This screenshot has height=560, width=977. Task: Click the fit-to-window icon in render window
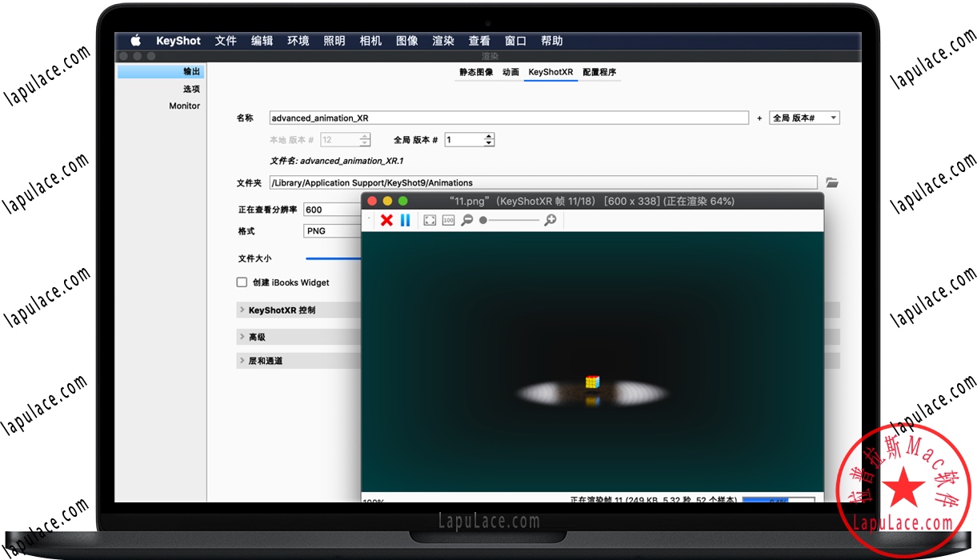pos(430,220)
